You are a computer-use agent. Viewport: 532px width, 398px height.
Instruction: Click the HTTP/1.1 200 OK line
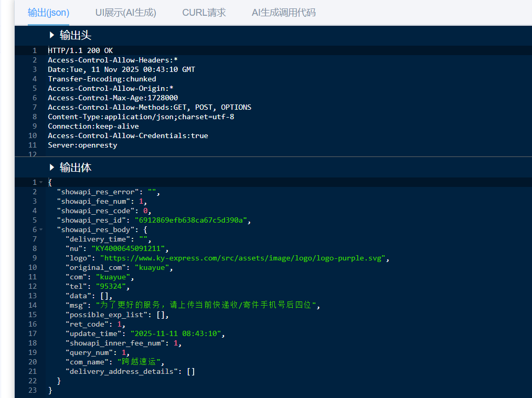[80, 50]
